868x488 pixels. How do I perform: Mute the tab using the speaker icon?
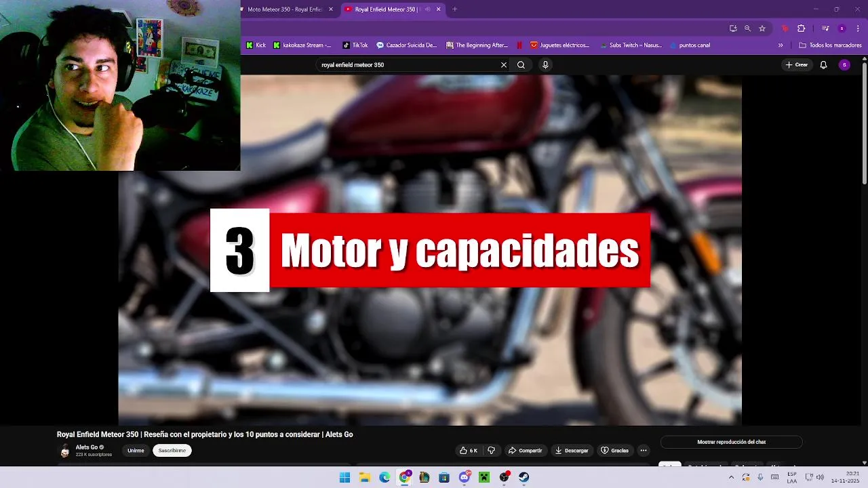(x=427, y=9)
